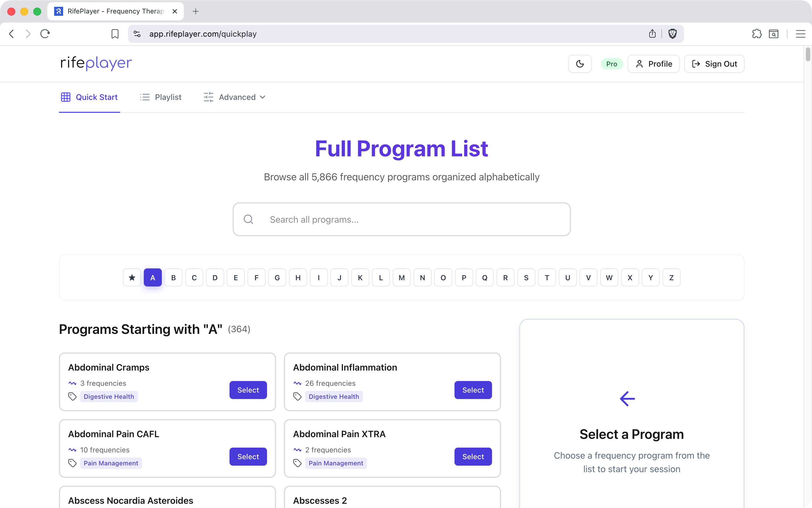812x508 pixels.
Task: Jump to letter L programs
Action: [381, 277]
